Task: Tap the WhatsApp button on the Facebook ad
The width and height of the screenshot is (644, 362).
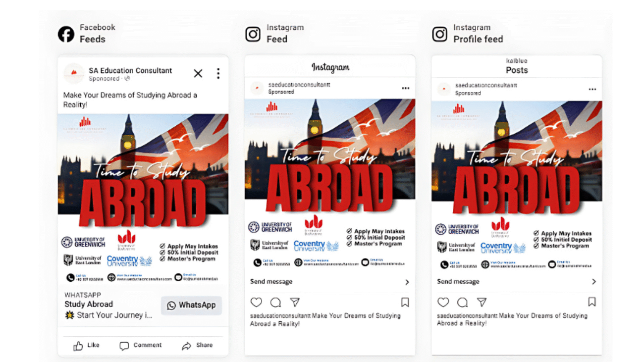Action: (192, 305)
